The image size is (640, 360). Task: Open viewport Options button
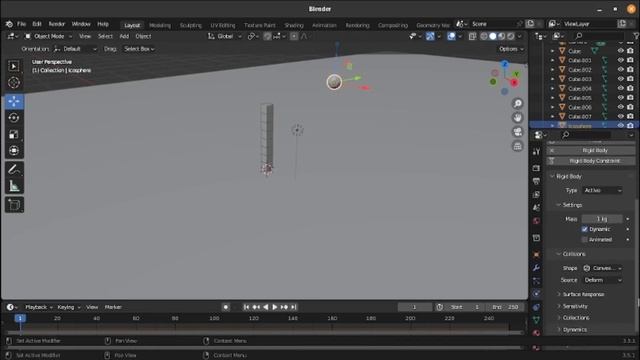pyautogui.click(x=511, y=49)
